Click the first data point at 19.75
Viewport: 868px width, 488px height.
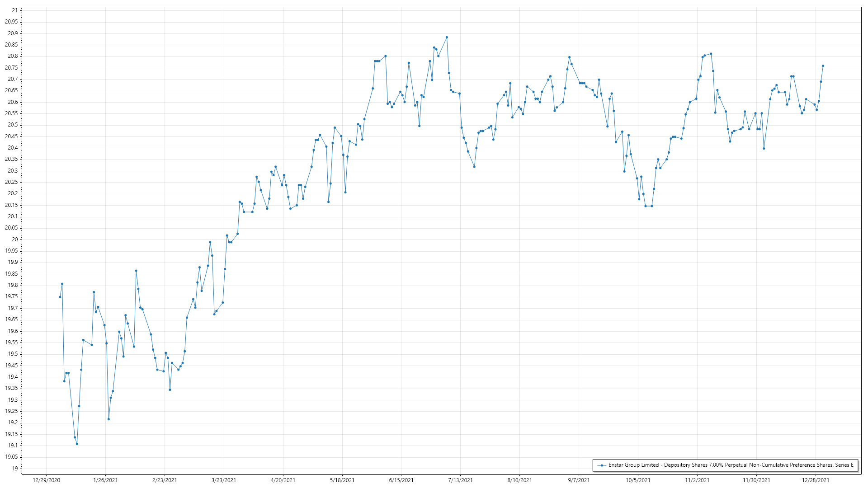(60, 297)
